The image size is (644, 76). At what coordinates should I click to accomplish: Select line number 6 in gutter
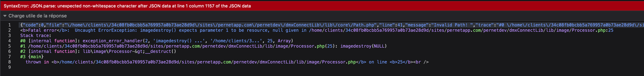tap(9, 51)
